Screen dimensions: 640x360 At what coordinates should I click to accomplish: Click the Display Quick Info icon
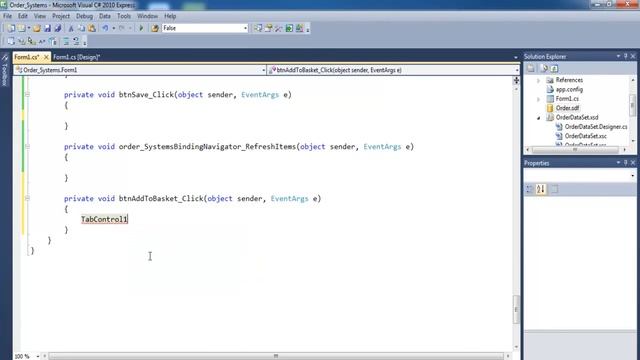(x=31, y=41)
